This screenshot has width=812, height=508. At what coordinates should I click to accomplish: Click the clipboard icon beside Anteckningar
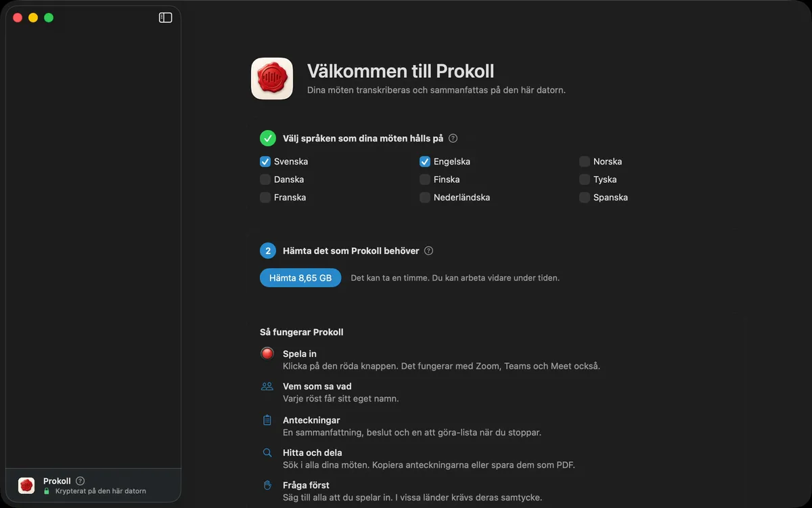(x=267, y=420)
